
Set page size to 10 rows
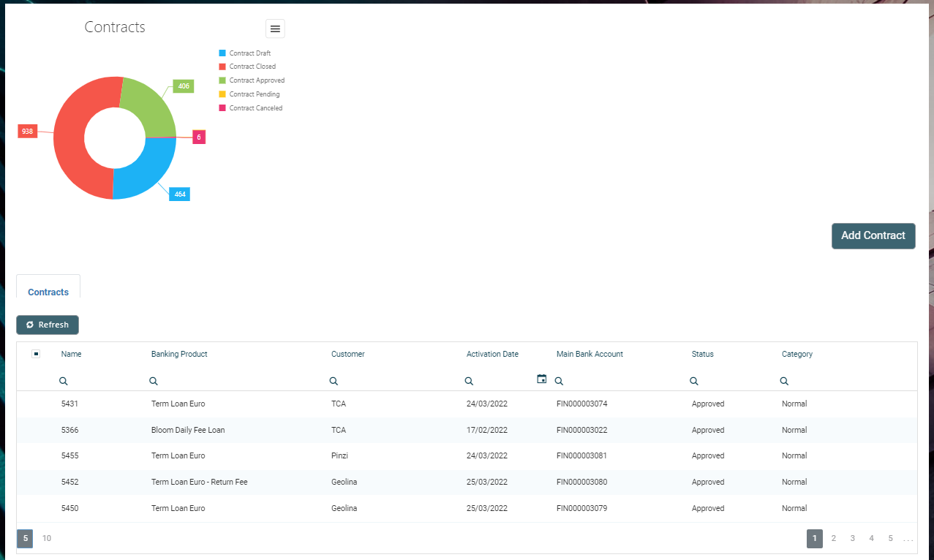47,539
